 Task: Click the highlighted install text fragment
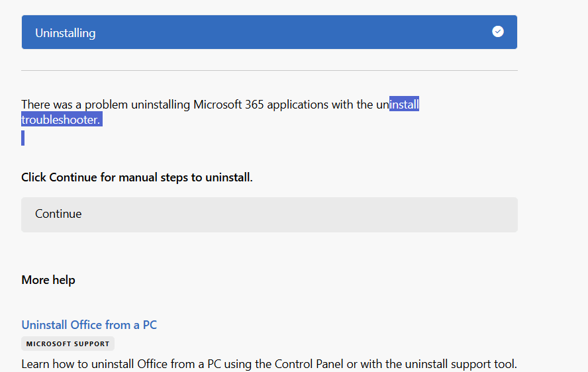404,104
